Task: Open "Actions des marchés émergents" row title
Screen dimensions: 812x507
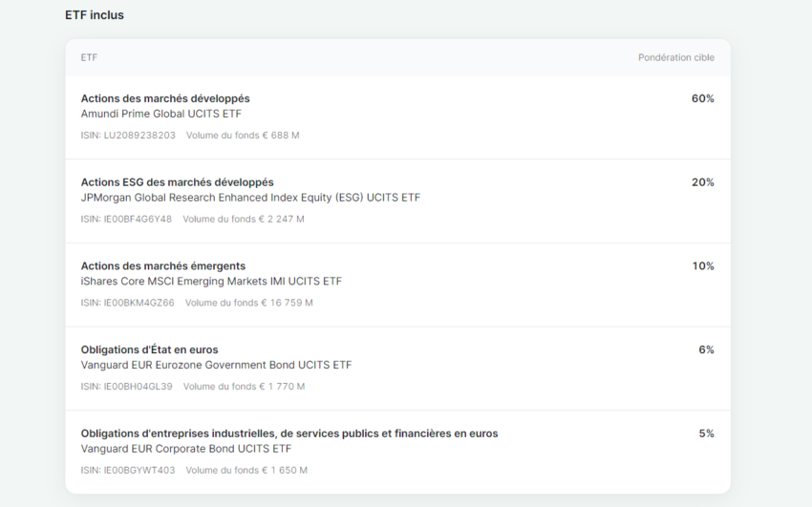Action: (x=162, y=266)
